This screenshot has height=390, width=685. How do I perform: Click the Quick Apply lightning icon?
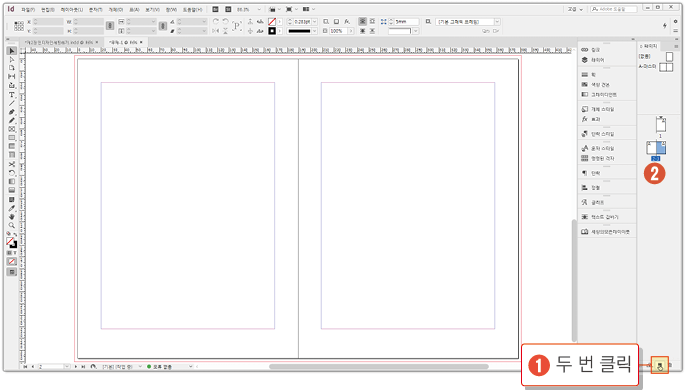(x=664, y=26)
